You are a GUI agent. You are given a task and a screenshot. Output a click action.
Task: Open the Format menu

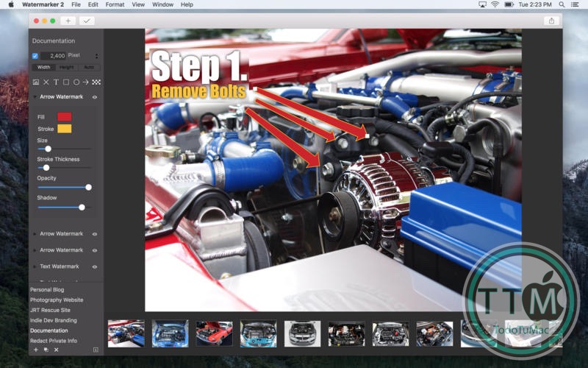coord(115,4)
